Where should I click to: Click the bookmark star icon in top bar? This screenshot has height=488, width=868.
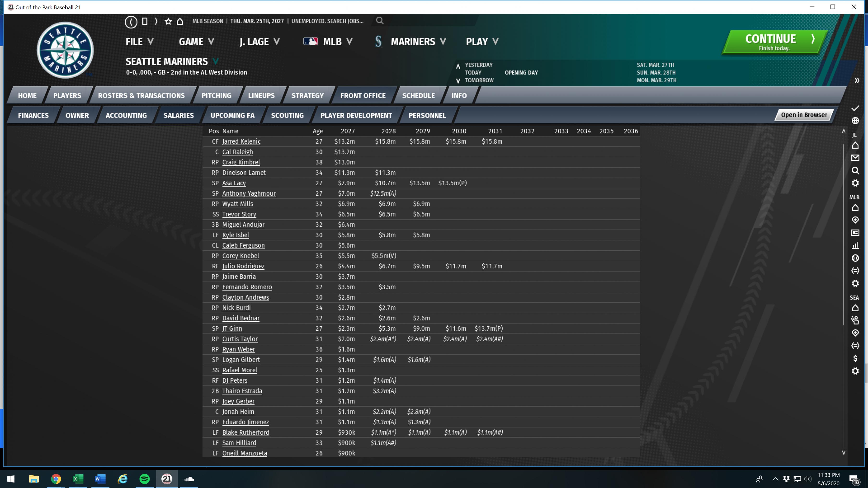(x=168, y=22)
